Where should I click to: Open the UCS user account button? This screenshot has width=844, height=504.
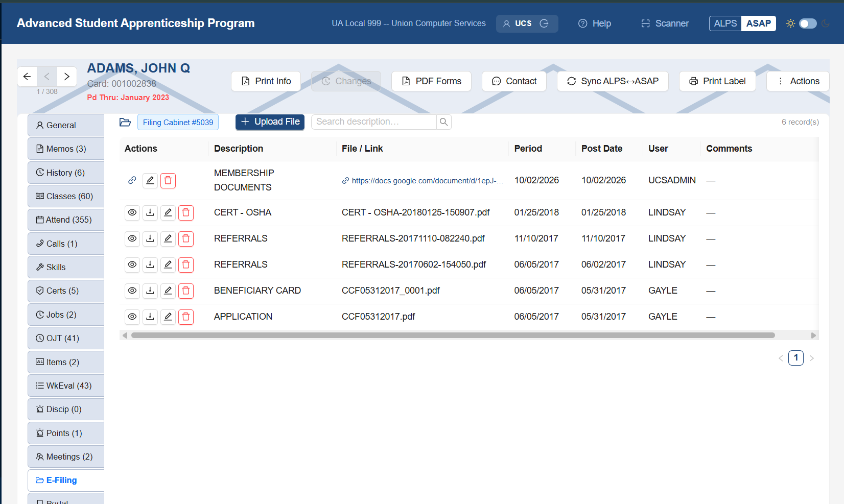[x=527, y=23]
